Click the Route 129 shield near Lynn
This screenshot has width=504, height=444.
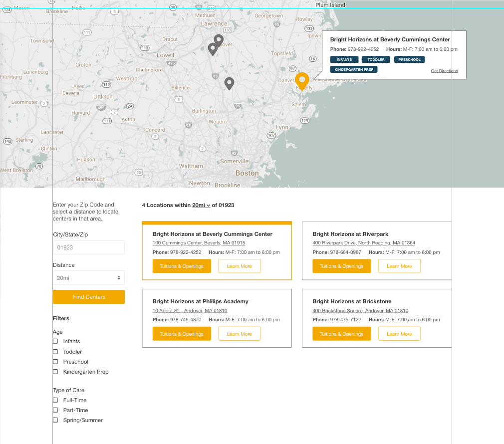305,120
